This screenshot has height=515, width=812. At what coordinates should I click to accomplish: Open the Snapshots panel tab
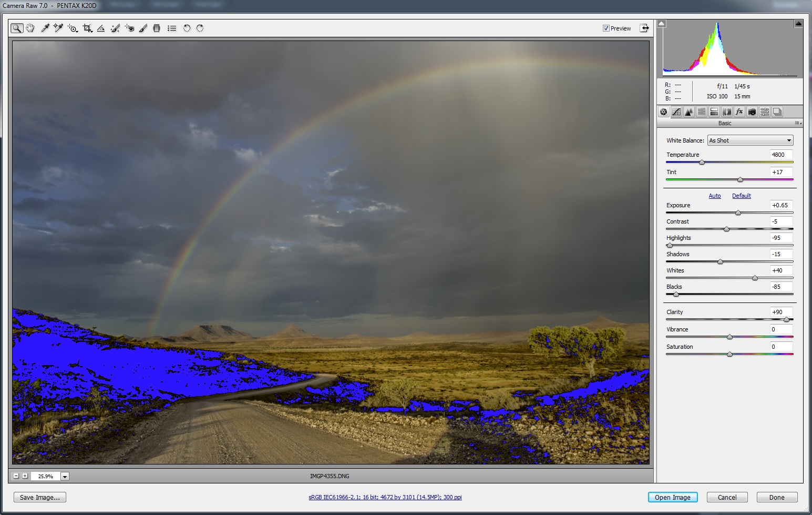point(777,112)
